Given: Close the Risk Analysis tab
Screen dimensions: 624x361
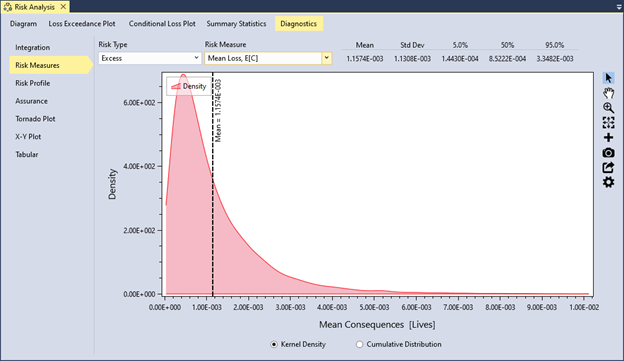Looking at the screenshot, I should (x=63, y=7).
